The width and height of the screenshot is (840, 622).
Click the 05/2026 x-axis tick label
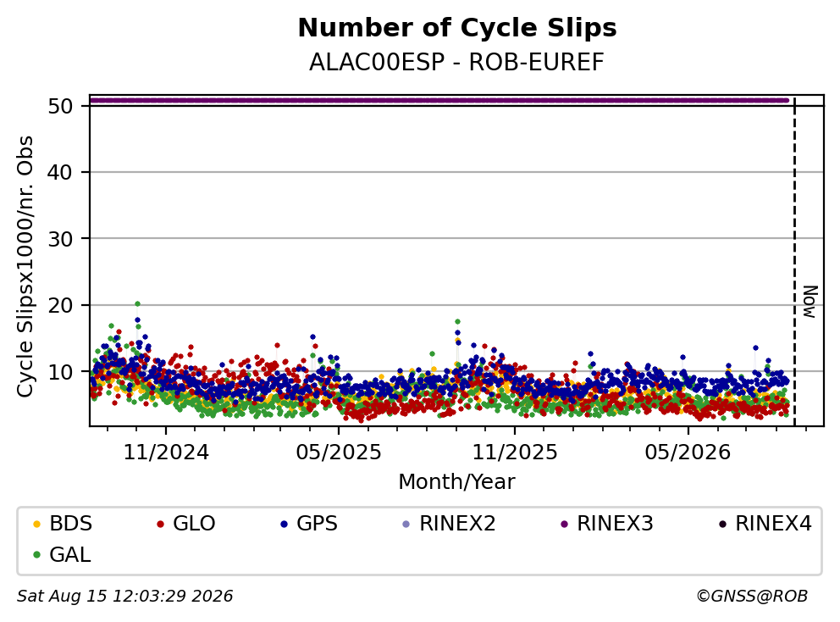click(688, 453)
